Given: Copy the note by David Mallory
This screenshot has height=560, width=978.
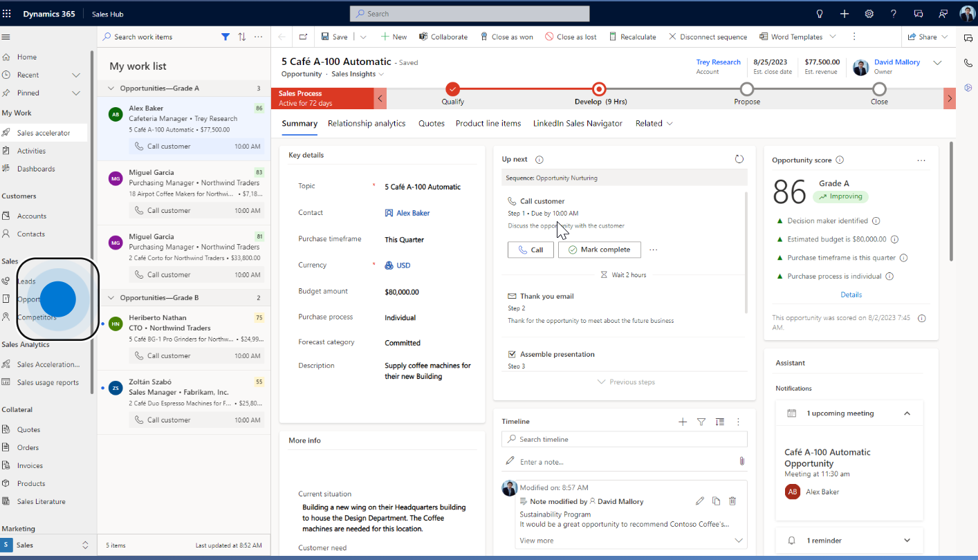Looking at the screenshot, I should (717, 501).
